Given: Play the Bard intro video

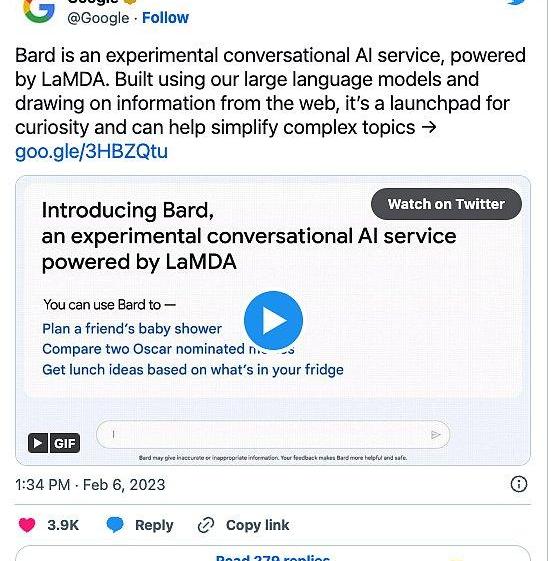Looking at the screenshot, I should (273, 320).
